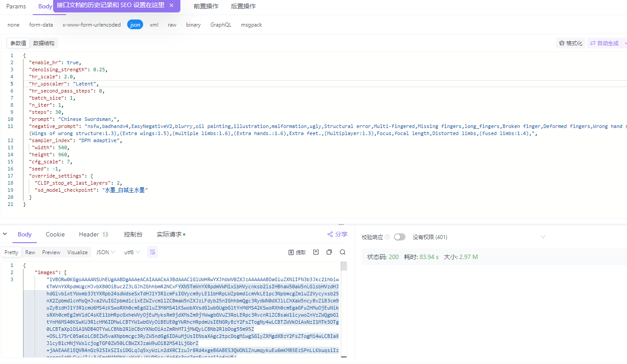Viewport: 627px width, 364px height.
Task: Switch response view to Pretty
Action: click(12, 252)
